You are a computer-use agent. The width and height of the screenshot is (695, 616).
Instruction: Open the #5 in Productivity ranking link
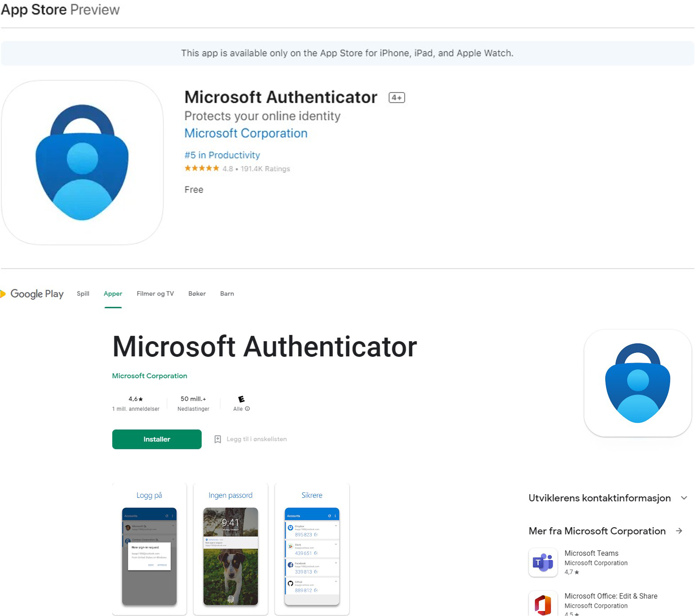(222, 155)
